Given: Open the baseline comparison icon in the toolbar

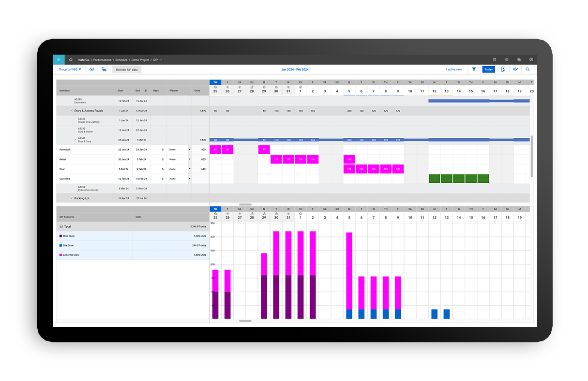Looking at the screenshot, I should (515, 69).
